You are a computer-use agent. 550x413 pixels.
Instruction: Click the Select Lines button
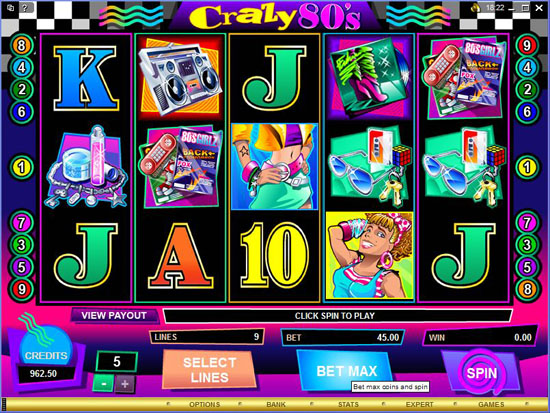[209, 370]
